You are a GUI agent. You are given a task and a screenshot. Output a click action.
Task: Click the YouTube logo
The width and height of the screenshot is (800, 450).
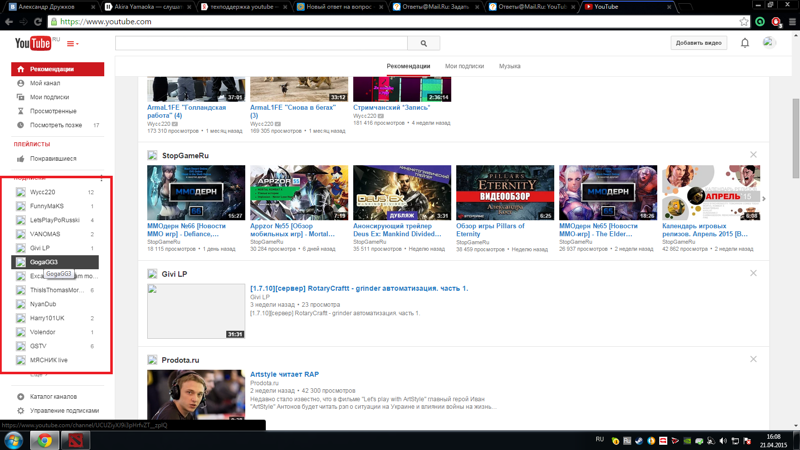pos(33,43)
